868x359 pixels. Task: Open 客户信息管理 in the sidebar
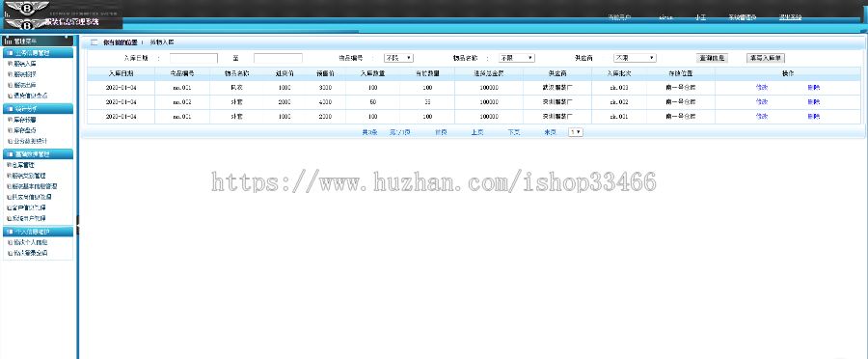tap(29, 207)
